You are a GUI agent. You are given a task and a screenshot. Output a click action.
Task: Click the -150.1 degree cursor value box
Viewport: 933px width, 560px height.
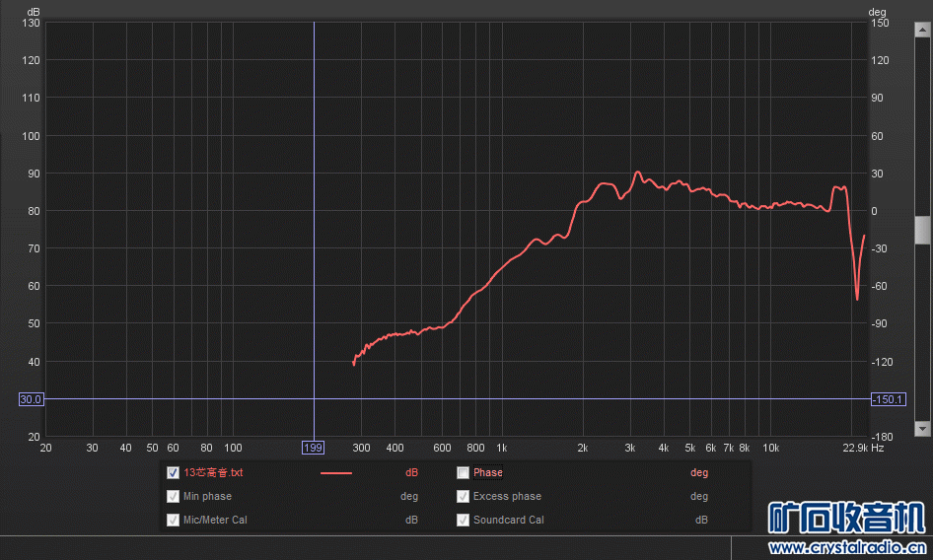tap(889, 399)
